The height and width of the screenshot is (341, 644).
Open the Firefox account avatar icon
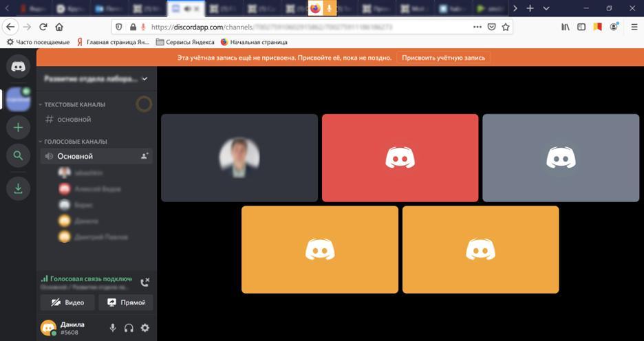coord(614,27)
